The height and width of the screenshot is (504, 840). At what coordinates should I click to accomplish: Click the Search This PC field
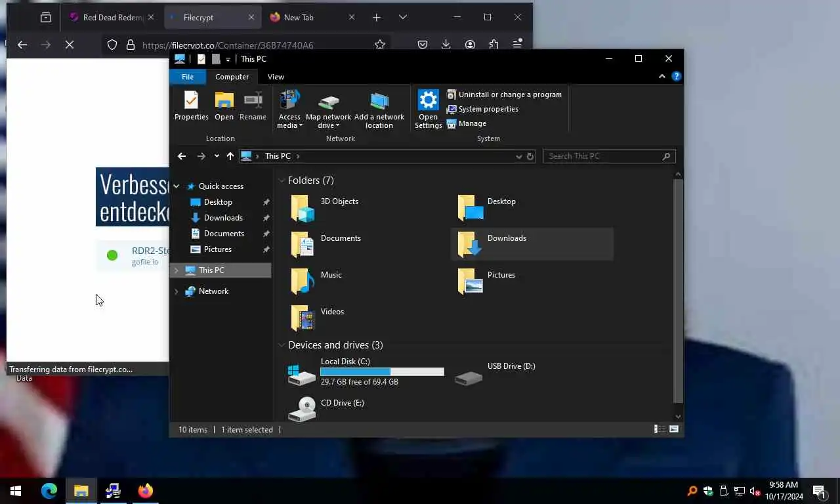point(609,156)
